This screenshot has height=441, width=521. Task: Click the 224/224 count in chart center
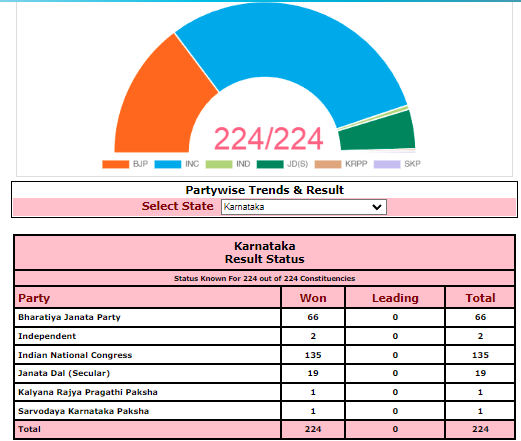(268, 139)
